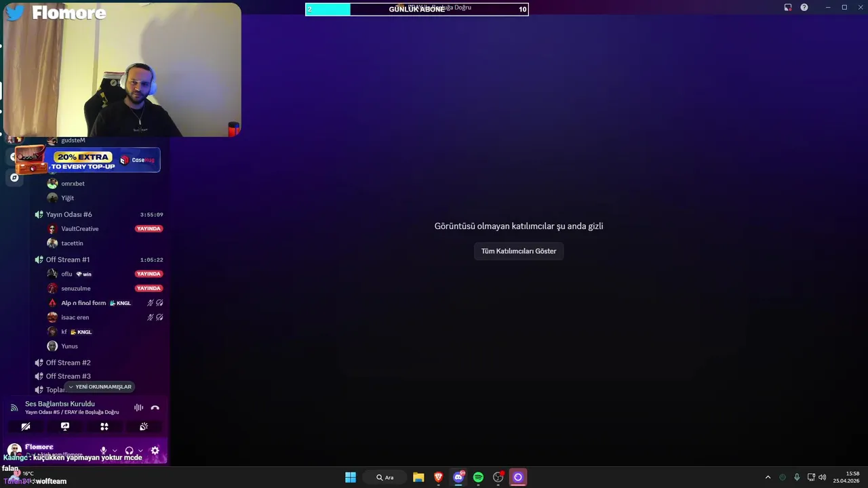Join Yayın Odası #6 voice channel

point(69,214)
